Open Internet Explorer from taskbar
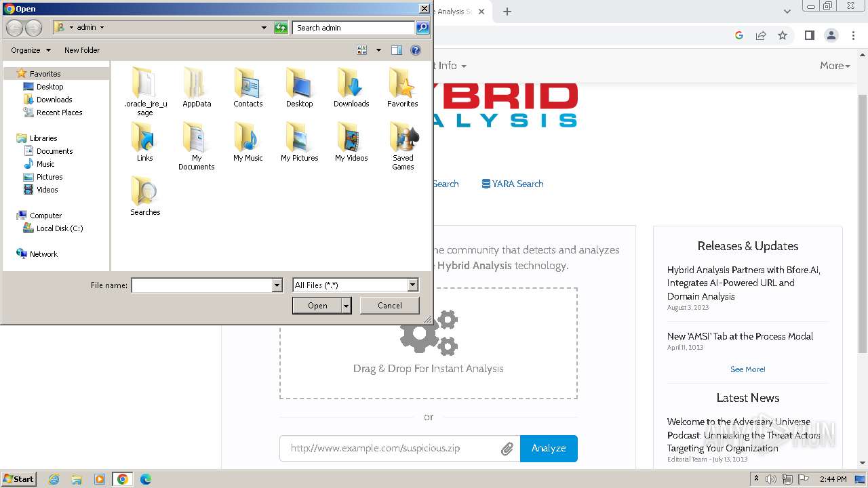The height and width of the screenshot is (488, 868). click(54, 479)
